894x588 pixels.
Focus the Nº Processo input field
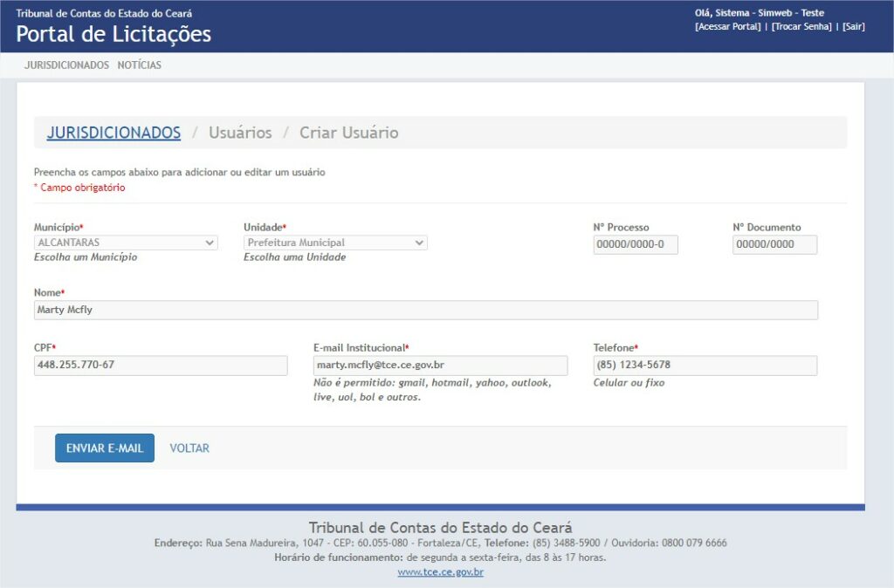636,244
